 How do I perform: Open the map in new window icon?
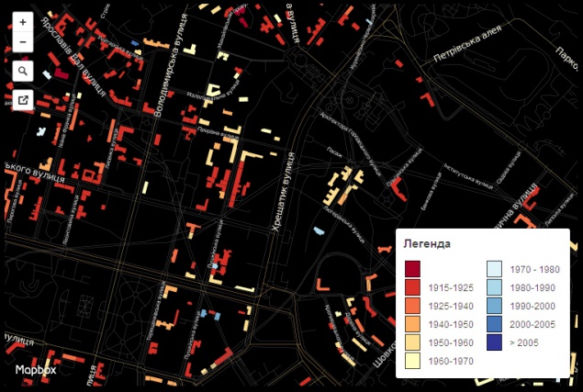pyautogui.click(x=23, y=100)
